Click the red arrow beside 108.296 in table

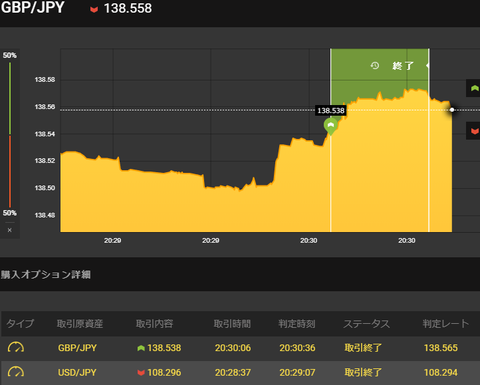click(x=141, y=372)
